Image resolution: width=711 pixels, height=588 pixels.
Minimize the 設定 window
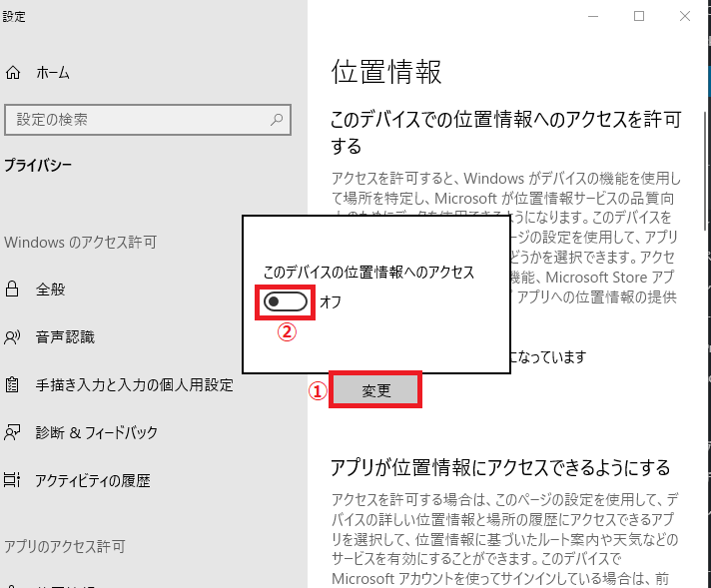click(593, 17)
